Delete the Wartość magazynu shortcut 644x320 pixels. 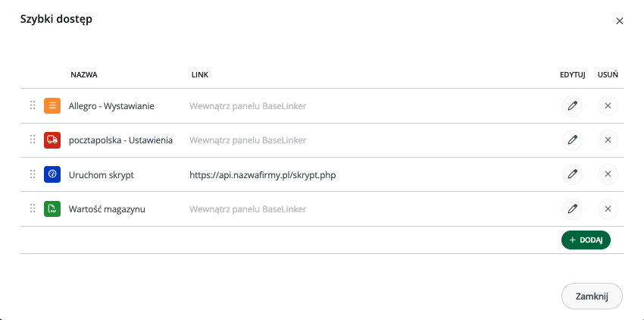608,209
